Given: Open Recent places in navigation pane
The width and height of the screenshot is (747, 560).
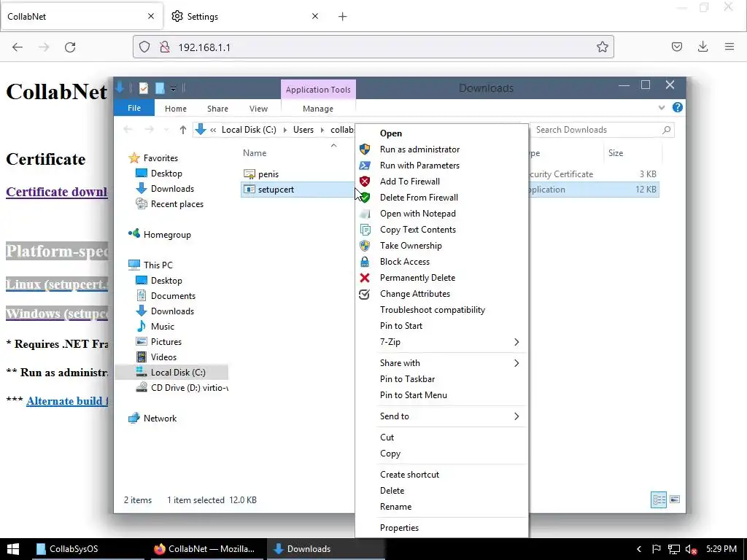Looking at the screenshot, I should coord(177,204).
